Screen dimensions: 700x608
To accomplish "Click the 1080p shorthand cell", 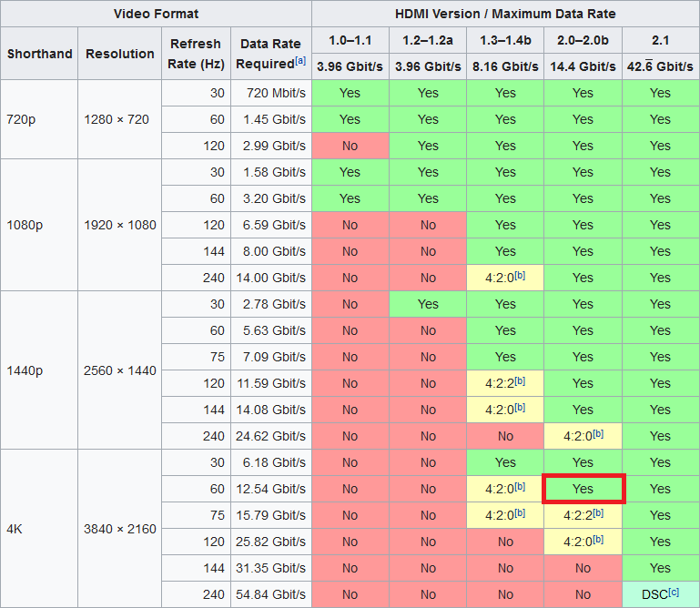I will (39, 225).
